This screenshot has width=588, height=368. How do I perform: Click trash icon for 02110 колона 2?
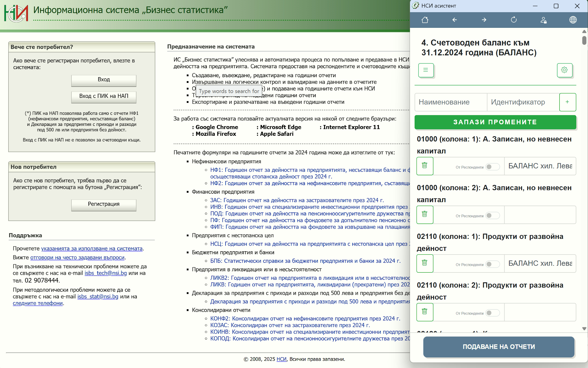coord(425,312)
